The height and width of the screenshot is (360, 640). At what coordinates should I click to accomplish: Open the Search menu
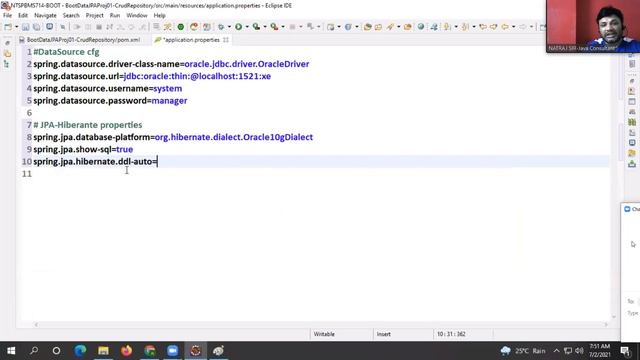[x=71, y=16]
